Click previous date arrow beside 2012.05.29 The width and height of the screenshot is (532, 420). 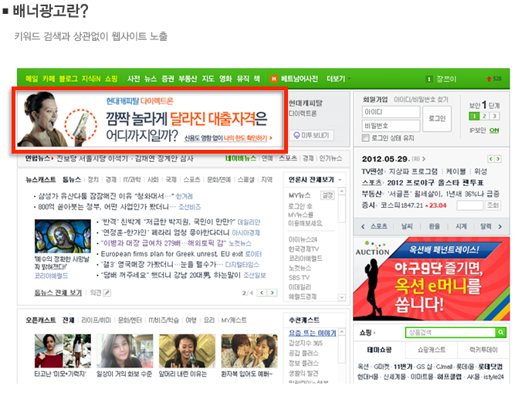point(490,159)
